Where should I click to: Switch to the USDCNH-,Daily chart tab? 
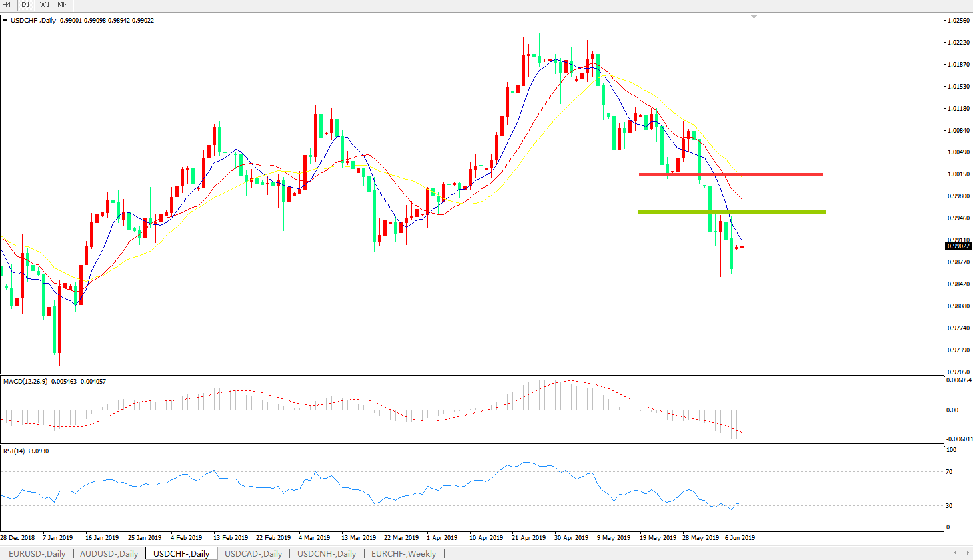327,553
